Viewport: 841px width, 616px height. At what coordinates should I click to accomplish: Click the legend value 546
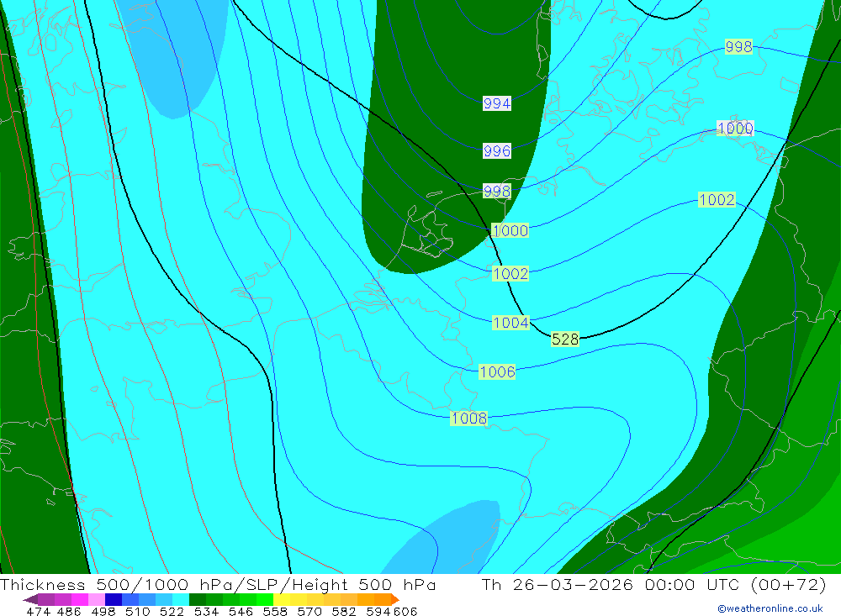(241, 611)
